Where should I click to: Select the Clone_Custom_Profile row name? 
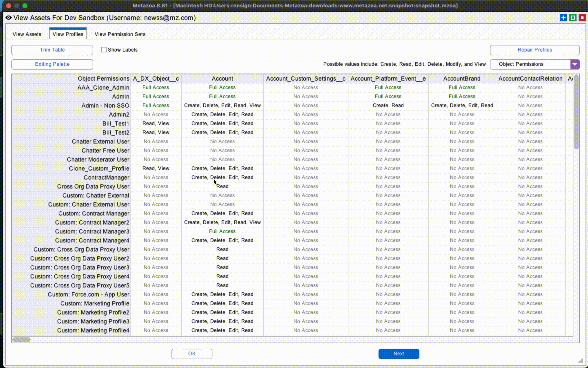pyautogui.click(x=99, y=169)
